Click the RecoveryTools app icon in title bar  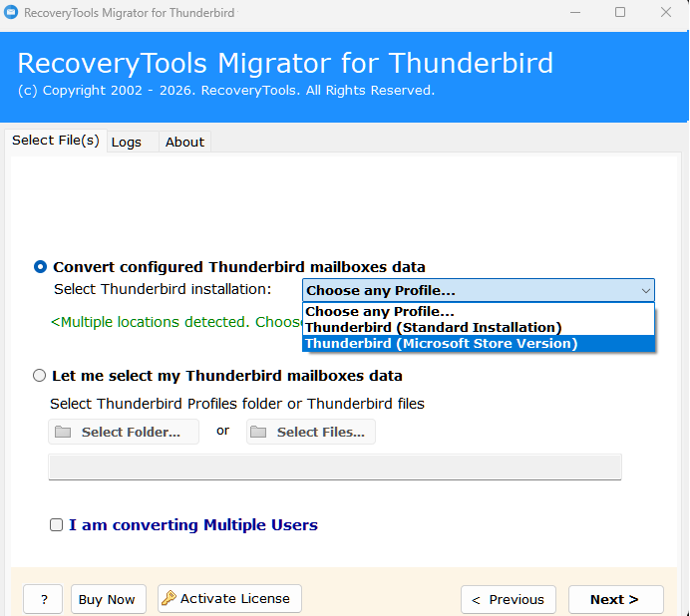pyautogui.click(x=11, y=12)
